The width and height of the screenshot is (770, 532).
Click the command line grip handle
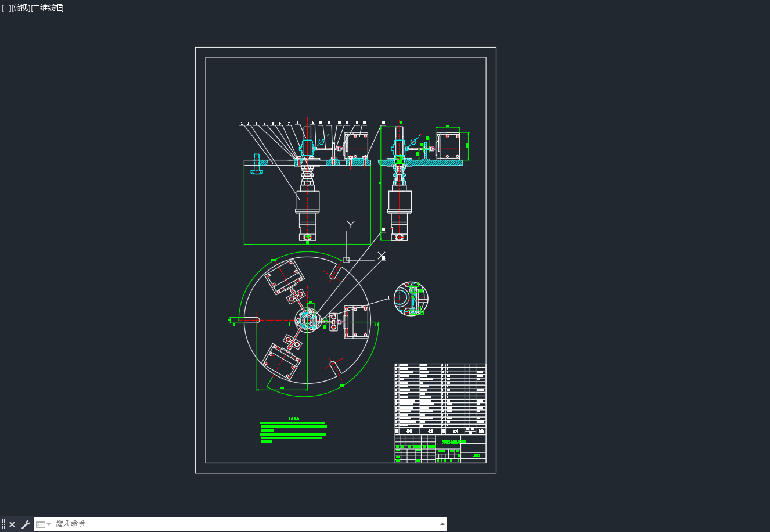point(3,524)
